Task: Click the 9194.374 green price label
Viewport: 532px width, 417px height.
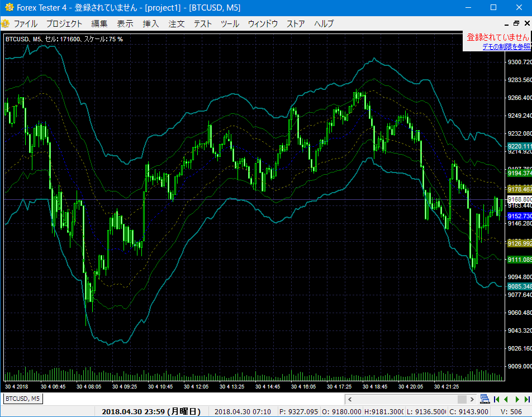Action: pyautogui.click(x=520, y=173)
